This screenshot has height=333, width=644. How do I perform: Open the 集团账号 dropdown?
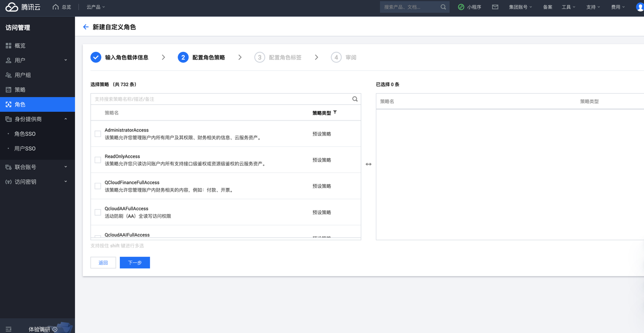pos(521,7)
